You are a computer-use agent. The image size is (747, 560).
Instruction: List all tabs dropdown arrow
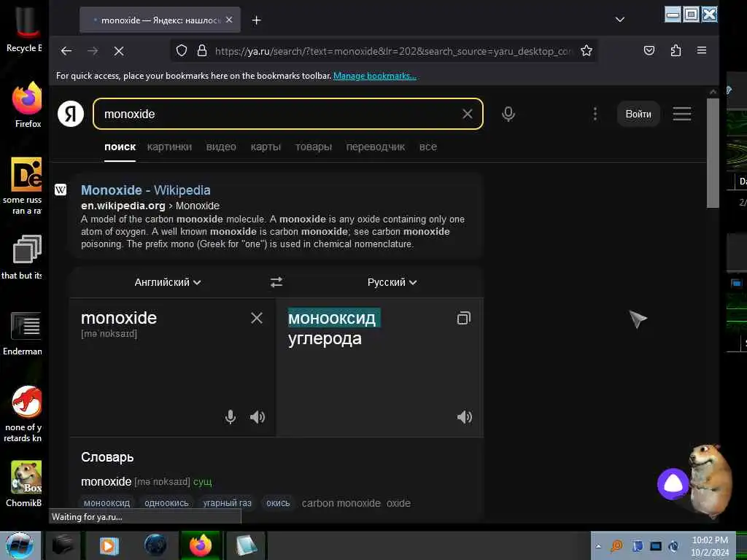coord(620,20)
